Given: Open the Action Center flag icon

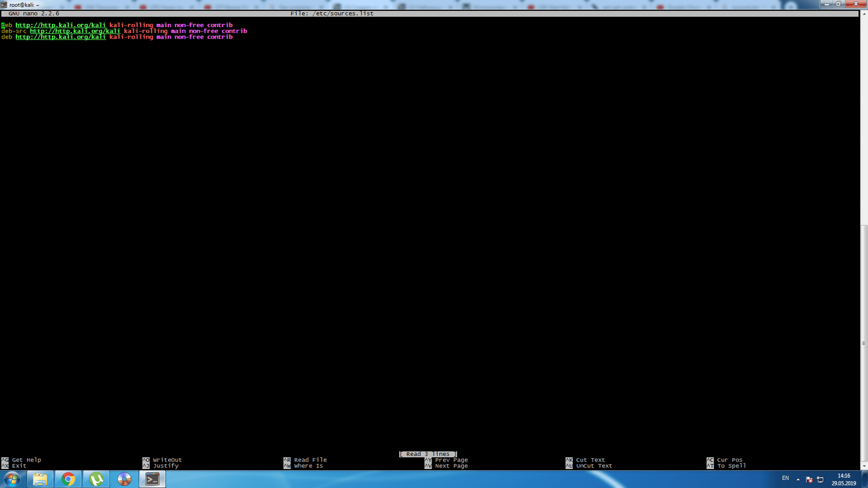Looking at the screenshot, I should pos(809,479).
